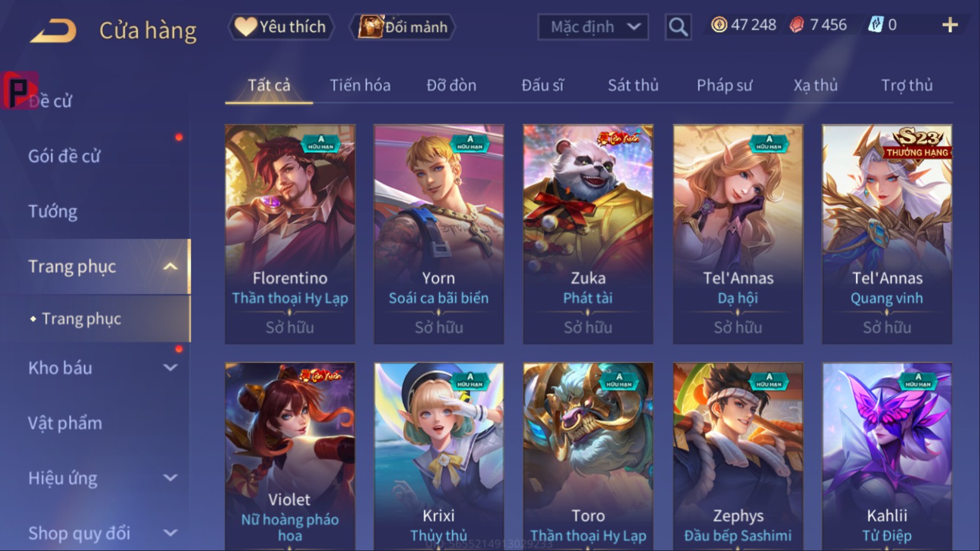Click the gold coin balance icon
This screenshot has width=980, height=551.
(719, 25)
